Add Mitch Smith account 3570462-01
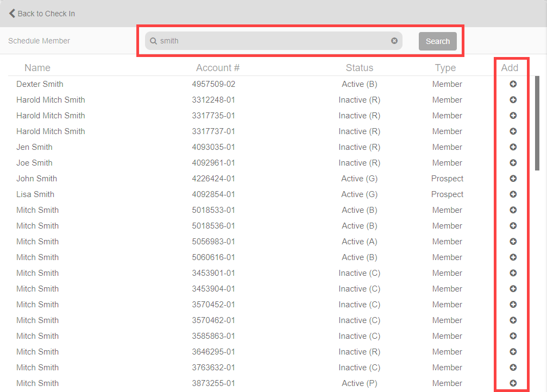Viewport: 547px width, 392px height. point(513,320)
